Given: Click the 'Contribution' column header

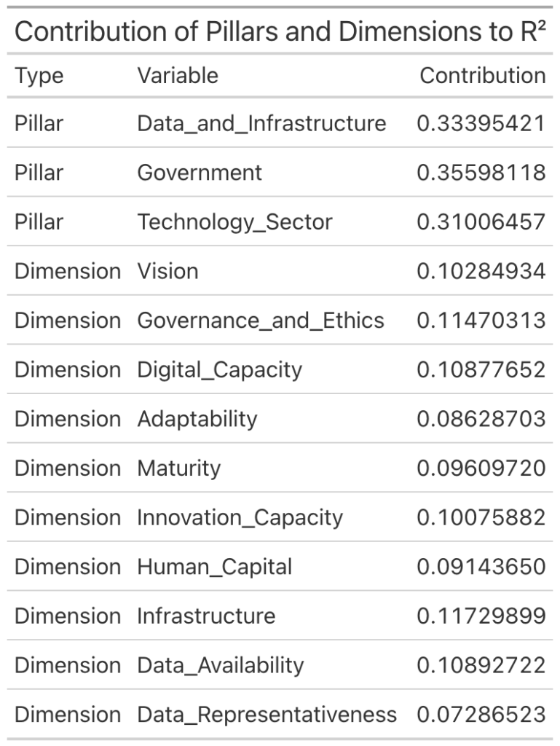Looking at the screenshot, I should click(x=482, y=76).
